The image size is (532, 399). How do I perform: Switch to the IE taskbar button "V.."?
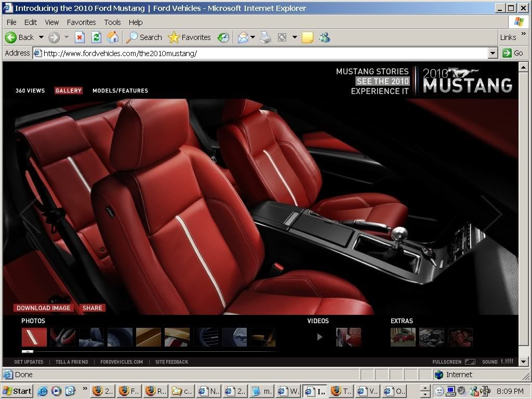coord(368,391)
